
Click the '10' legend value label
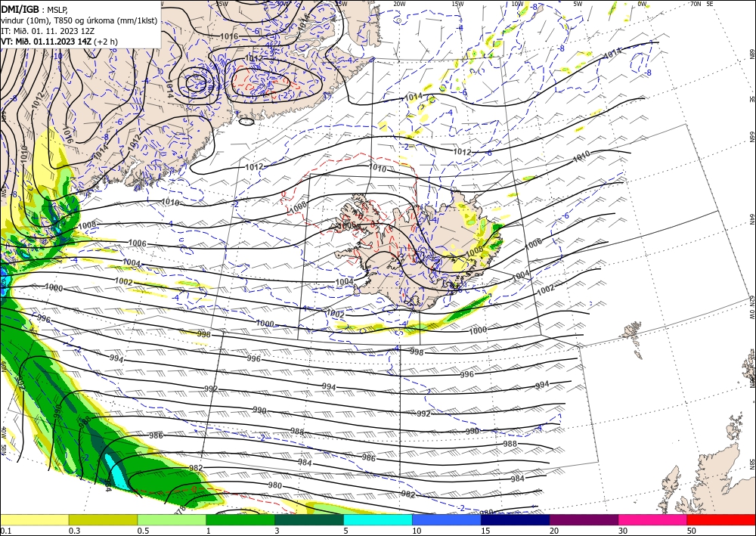(417, 531)
